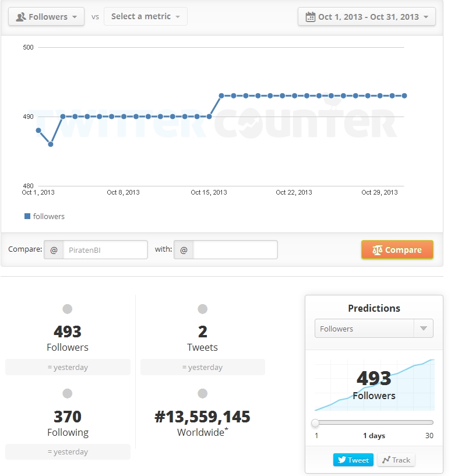Open the Select a metric dropdown
The image size is (451, 476).
pyautogui.click(x=145, y=17)
